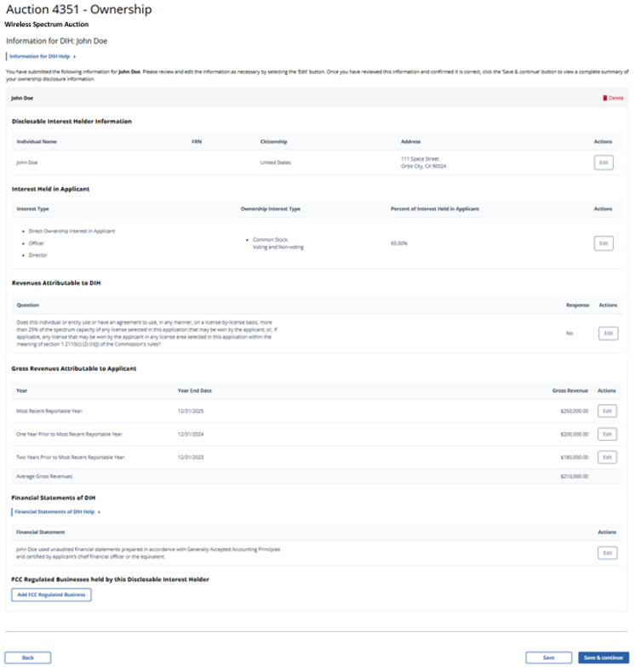Click the red trash Delete icon for John Doe
Viewport: 635px width, 672px height.
(x=605, y=98)
